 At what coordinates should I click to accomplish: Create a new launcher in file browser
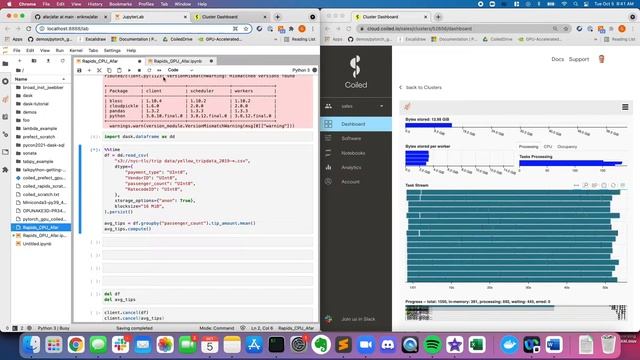19,61
